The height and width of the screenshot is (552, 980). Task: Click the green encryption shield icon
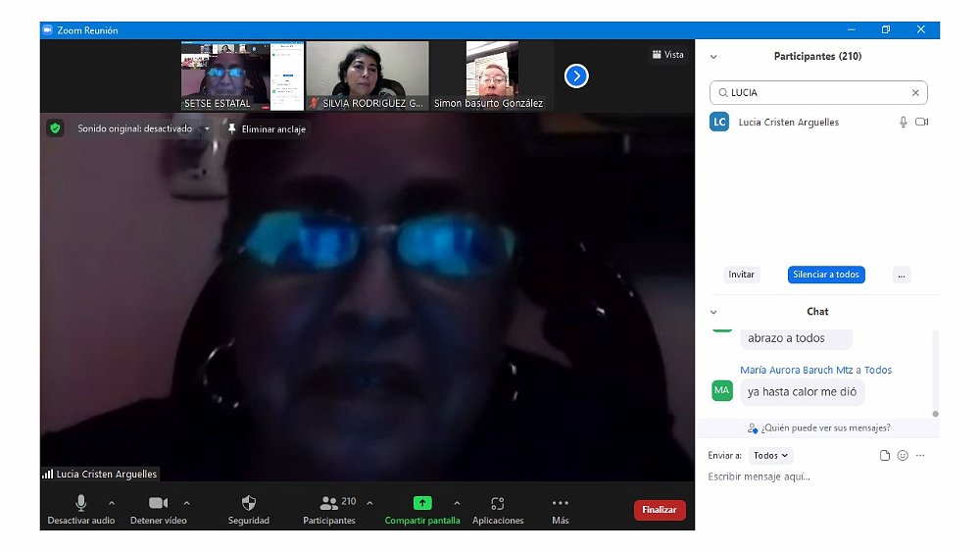coord(56,128)
